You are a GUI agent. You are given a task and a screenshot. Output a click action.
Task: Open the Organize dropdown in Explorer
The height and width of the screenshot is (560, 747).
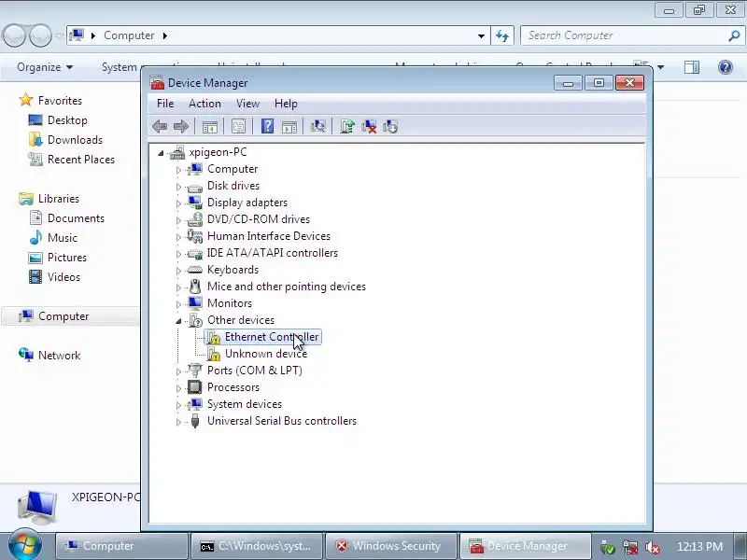click(45, 67)
